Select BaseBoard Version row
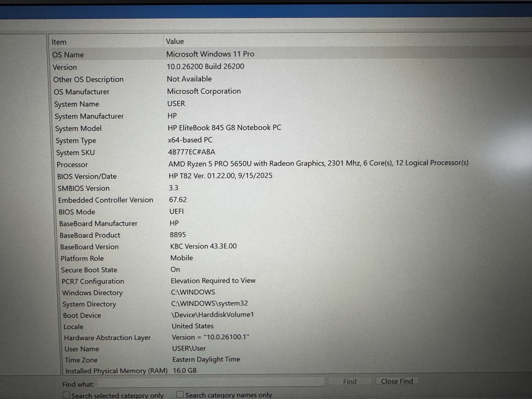This screenshot has width=532, height=399. tap(89, 247)
